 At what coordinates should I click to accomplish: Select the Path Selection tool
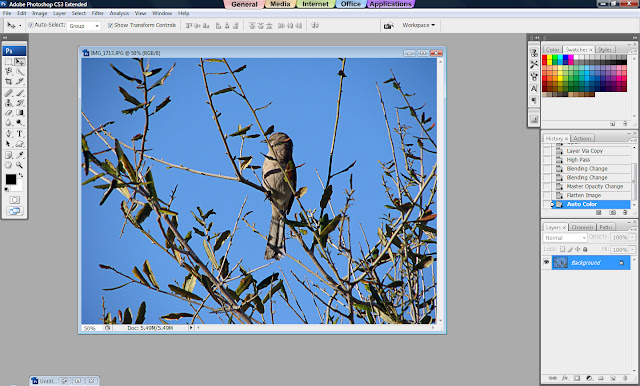pos(9,144)
